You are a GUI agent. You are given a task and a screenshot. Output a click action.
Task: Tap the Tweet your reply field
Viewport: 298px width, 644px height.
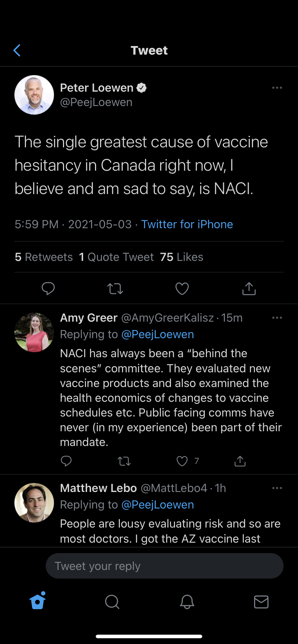pyautogui.click(x=164, y=566)
